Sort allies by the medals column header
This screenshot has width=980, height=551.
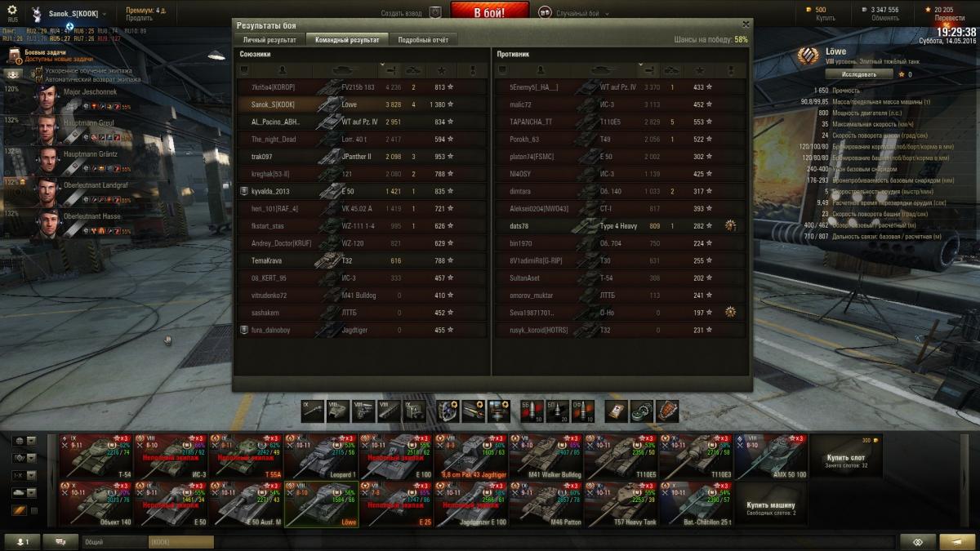pos(472,71)
